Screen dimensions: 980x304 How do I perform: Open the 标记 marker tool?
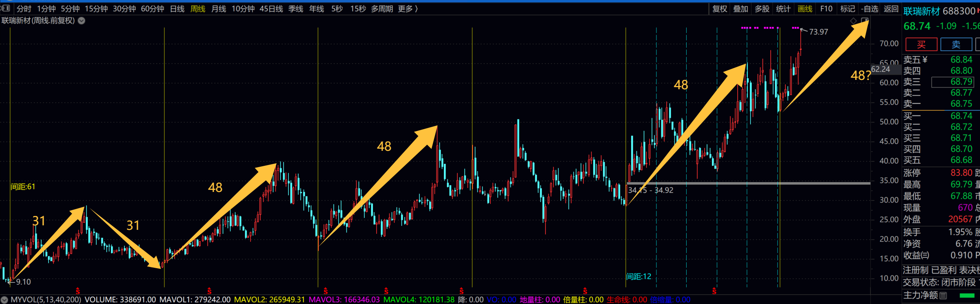click(x=847, y=9)
